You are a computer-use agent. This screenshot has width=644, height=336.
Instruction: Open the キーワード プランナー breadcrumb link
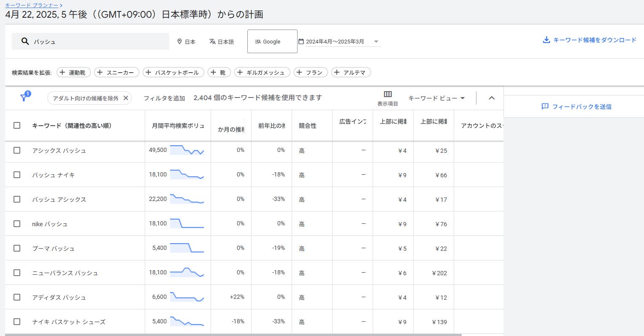(32, 5)
